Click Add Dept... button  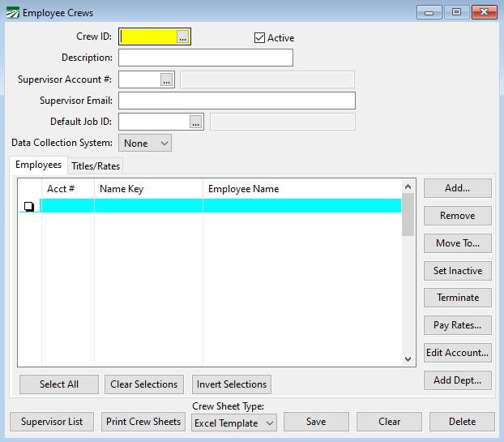point(457,380)
